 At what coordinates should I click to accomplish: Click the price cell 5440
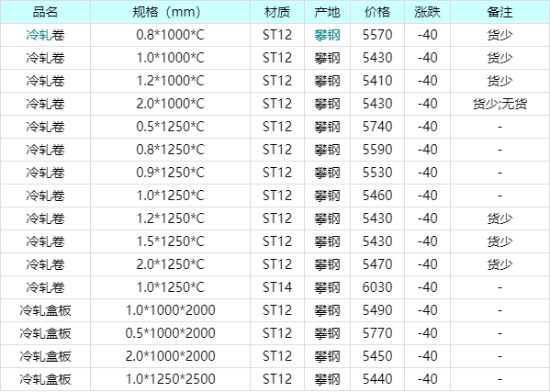click(377, 379)
